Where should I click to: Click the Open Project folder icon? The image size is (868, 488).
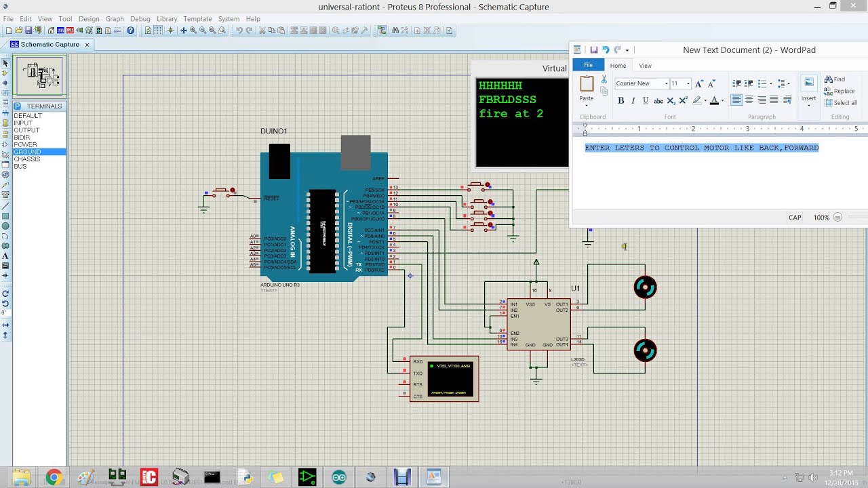pos(19,30)
